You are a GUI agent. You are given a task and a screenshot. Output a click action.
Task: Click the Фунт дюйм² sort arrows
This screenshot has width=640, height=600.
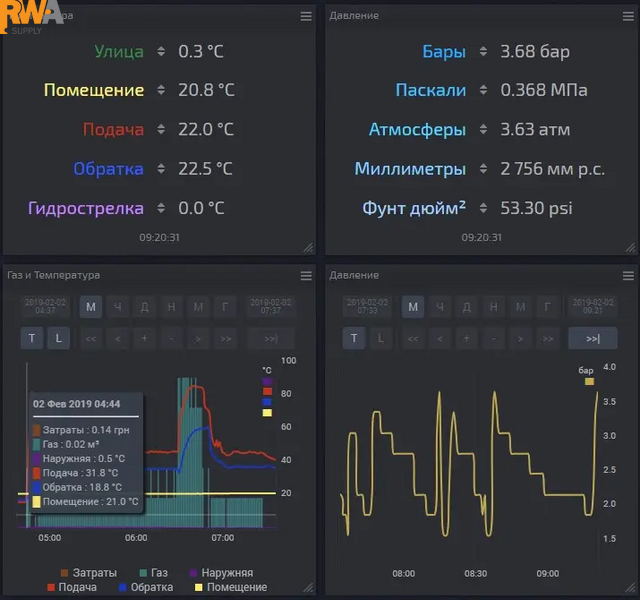click(x=483, y=208)
